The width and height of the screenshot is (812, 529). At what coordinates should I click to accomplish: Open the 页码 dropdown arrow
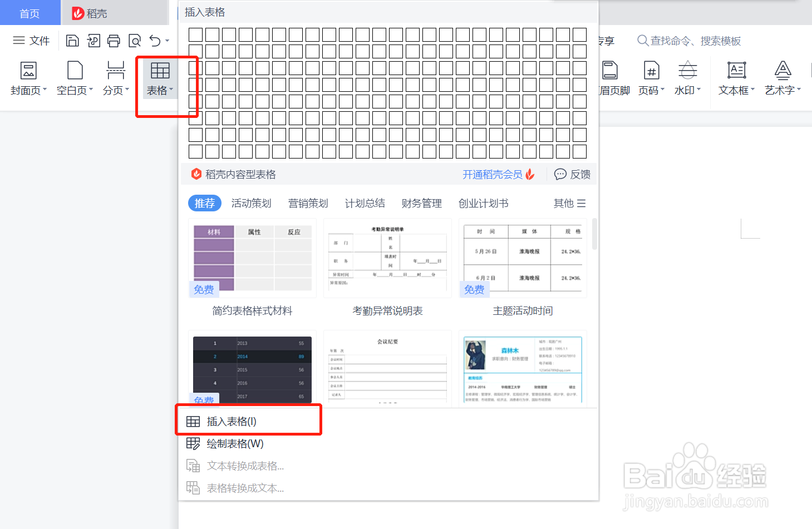tap(662, 90)
